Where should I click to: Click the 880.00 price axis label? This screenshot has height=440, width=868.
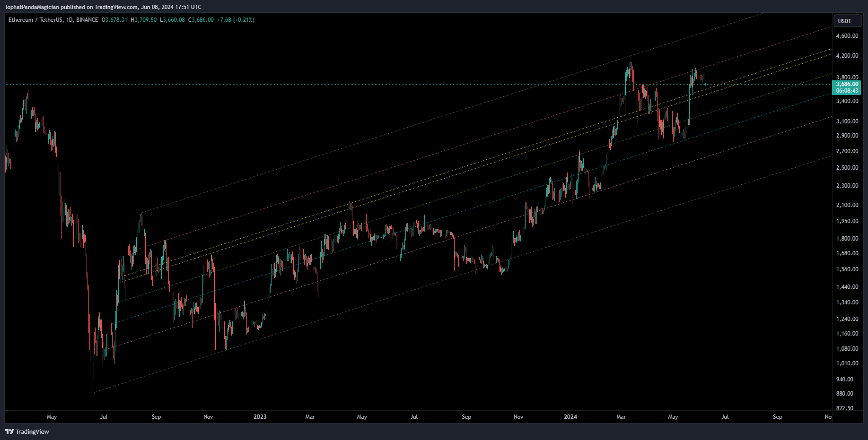click(x=845, y=394)
